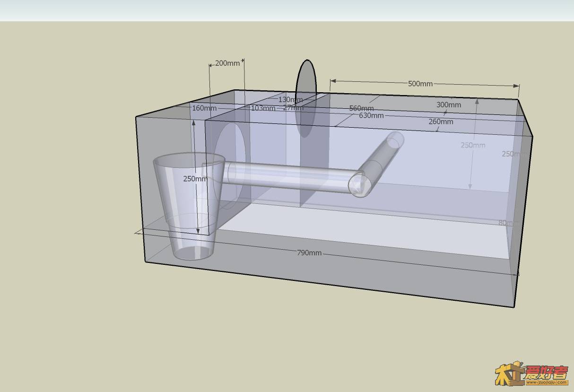
Task: Select the 250mm label beside the funnel
Action: coord(195,179)
